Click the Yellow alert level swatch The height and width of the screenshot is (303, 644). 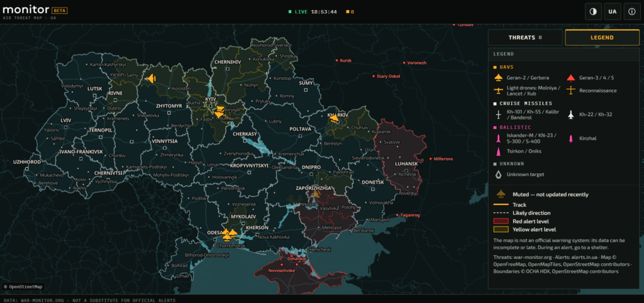(x=501, y=229)
